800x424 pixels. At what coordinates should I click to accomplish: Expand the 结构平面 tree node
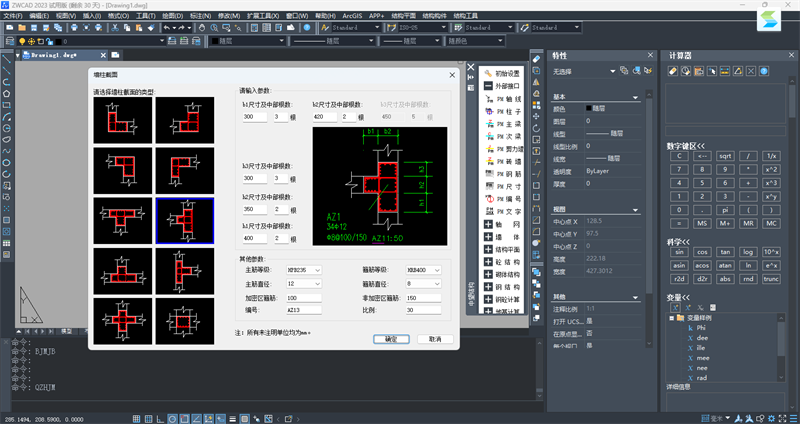[x=488, y=248]
